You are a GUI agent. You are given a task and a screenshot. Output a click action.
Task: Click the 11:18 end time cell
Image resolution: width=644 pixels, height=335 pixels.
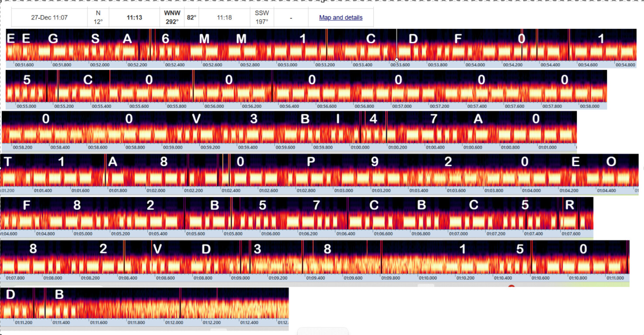click(x=224, y=18)
